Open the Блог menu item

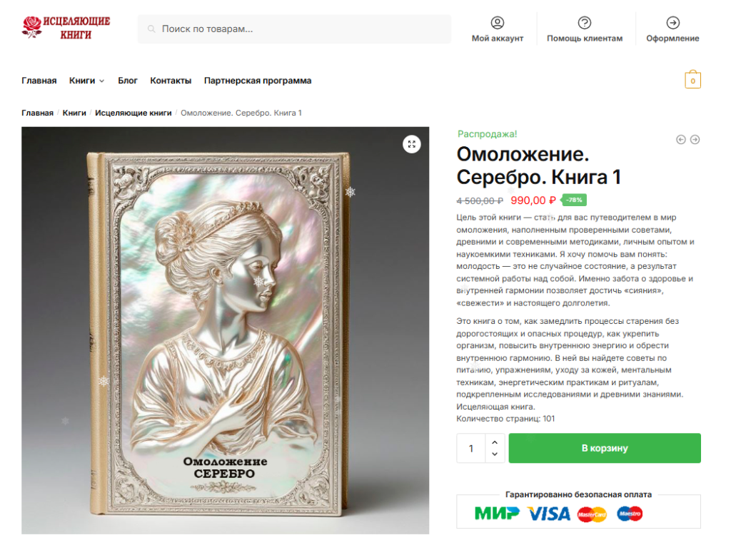coord(127,81)
